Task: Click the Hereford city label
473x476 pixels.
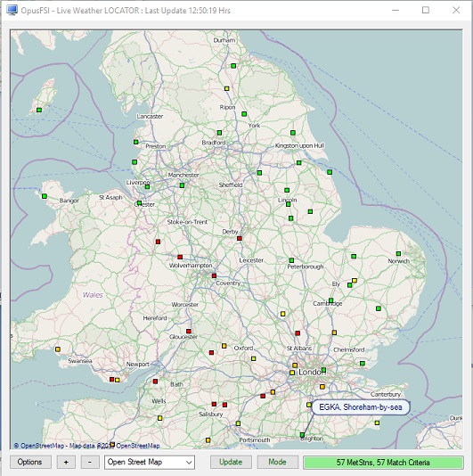Action: [155, 318]
